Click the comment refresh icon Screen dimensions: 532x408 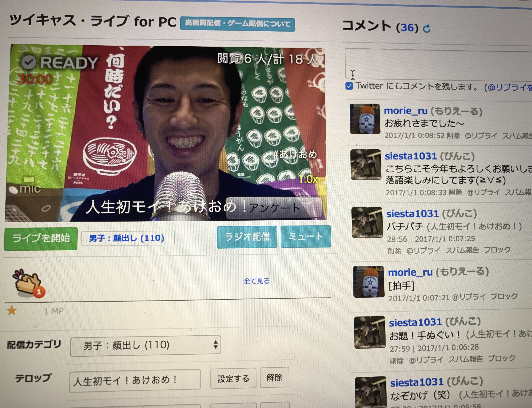(427, 29)
